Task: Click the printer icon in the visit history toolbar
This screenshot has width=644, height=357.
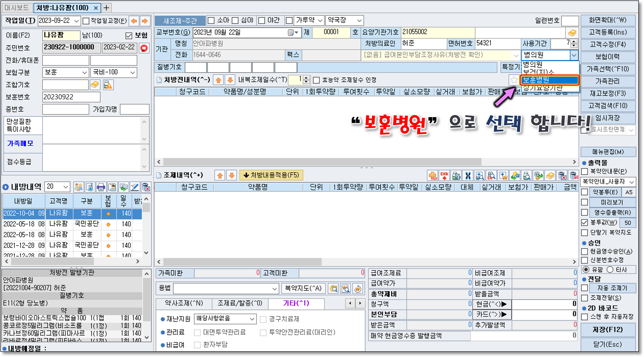Action: (x=101, y=187)
